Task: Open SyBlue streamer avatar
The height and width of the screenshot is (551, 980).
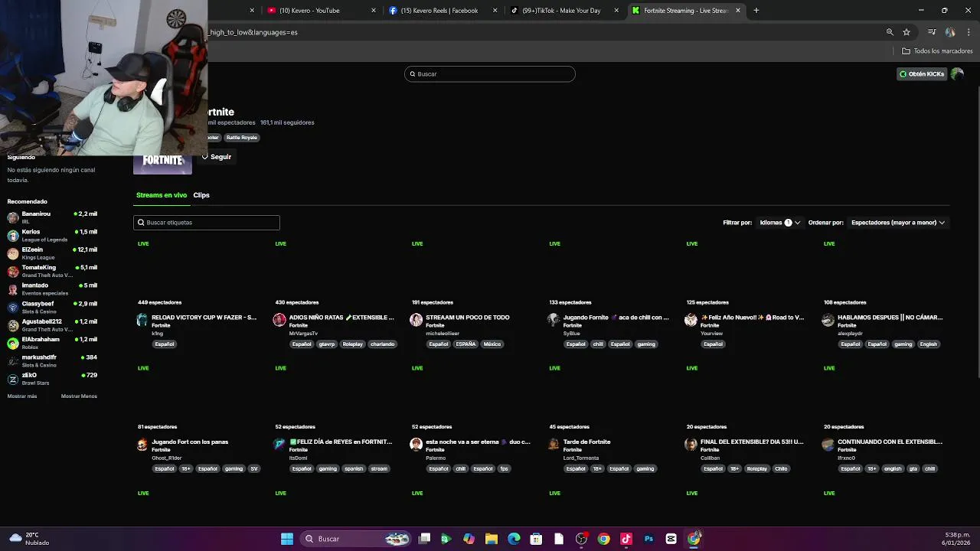Action: coord(554,320)
